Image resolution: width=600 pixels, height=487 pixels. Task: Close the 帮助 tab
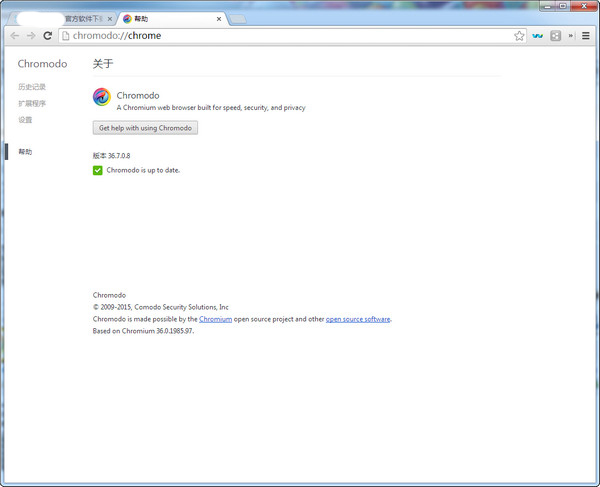click(219, 19)
